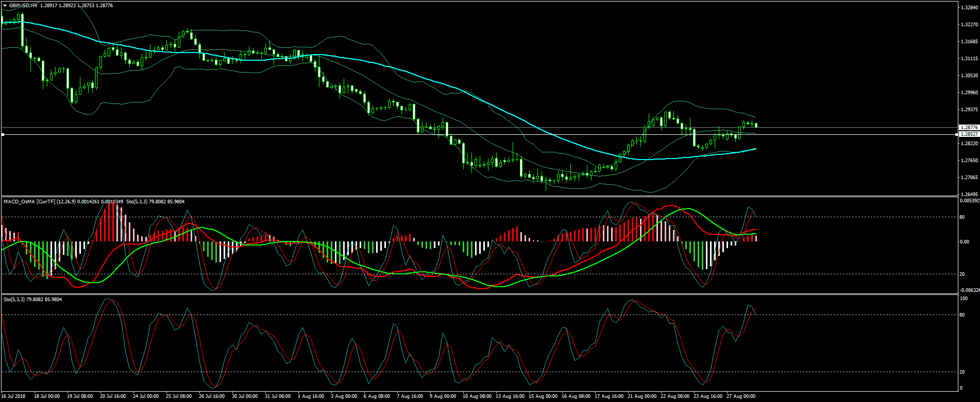Click price scale value 1.28220

[969, 144]
